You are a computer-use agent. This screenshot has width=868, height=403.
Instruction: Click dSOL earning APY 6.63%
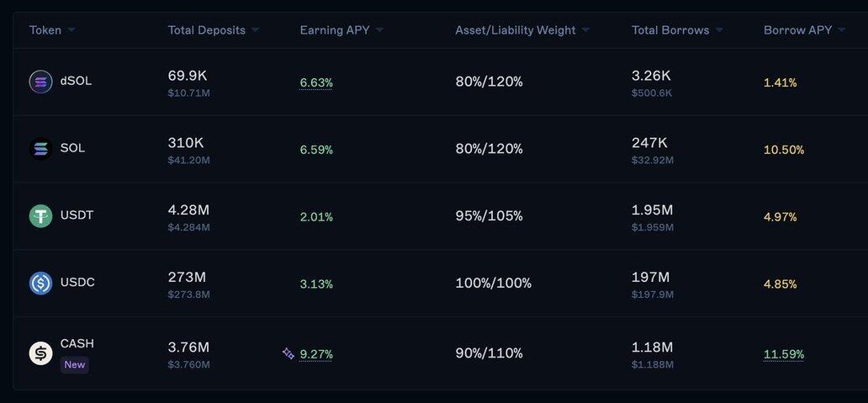(316, 82)
